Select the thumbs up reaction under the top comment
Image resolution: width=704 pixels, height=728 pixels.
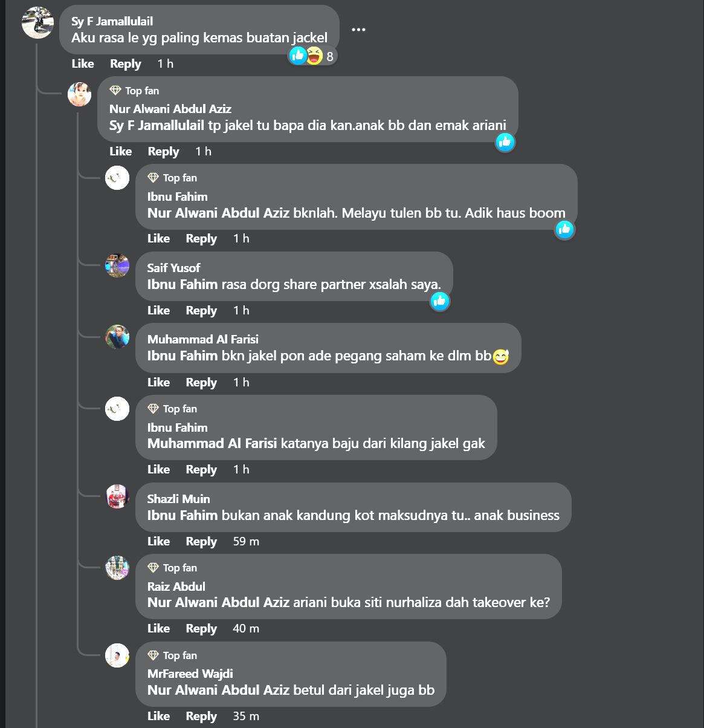pos(297,55)
